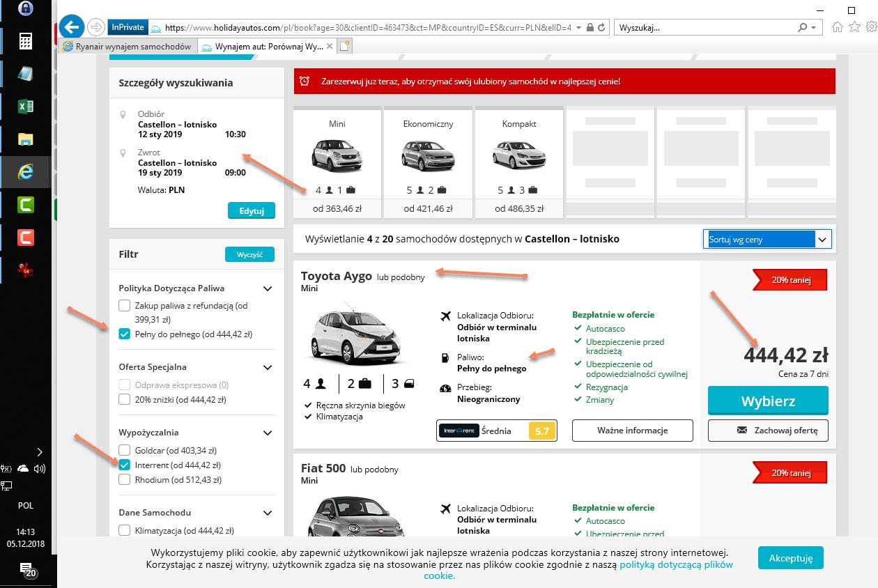
Task: Click the Wyszukaj search field
Action: [705, 28]
